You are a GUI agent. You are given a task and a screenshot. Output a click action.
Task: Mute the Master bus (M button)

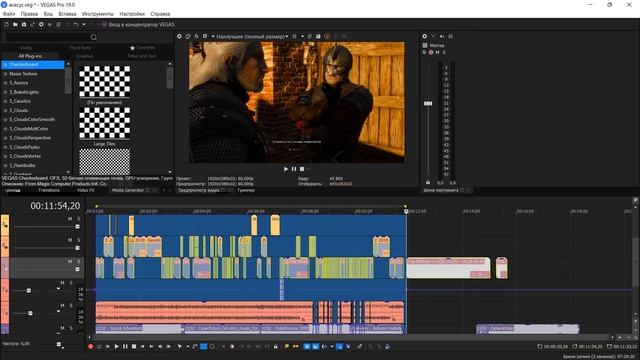[x=438, y=52]
